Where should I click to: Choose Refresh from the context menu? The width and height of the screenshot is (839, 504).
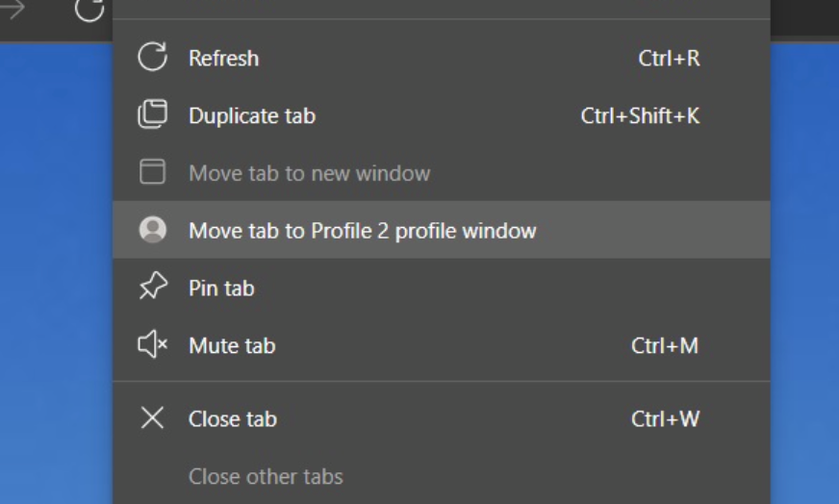point(442,58)
